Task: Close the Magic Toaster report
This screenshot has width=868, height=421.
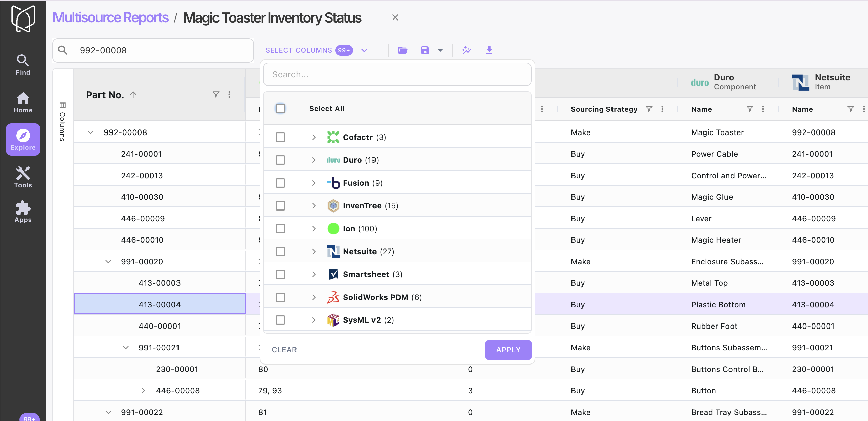Action: coord(395,17)
